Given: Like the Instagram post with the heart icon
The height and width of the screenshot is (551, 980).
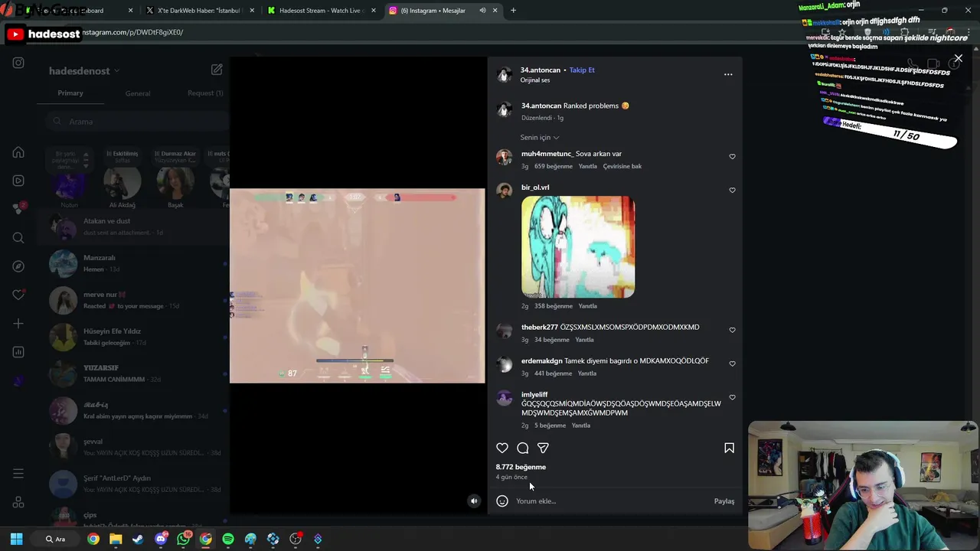Looking at the screenshot, I should [502, 448].
